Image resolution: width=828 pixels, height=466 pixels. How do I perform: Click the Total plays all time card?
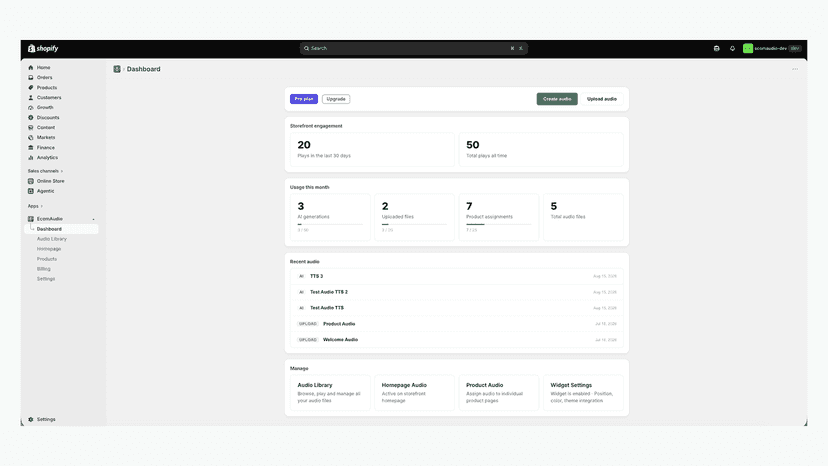pos(541,150)
